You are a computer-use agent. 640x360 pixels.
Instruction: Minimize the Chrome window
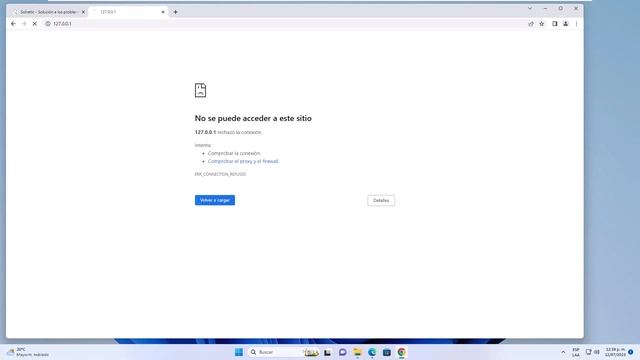(x=545, y=8)
